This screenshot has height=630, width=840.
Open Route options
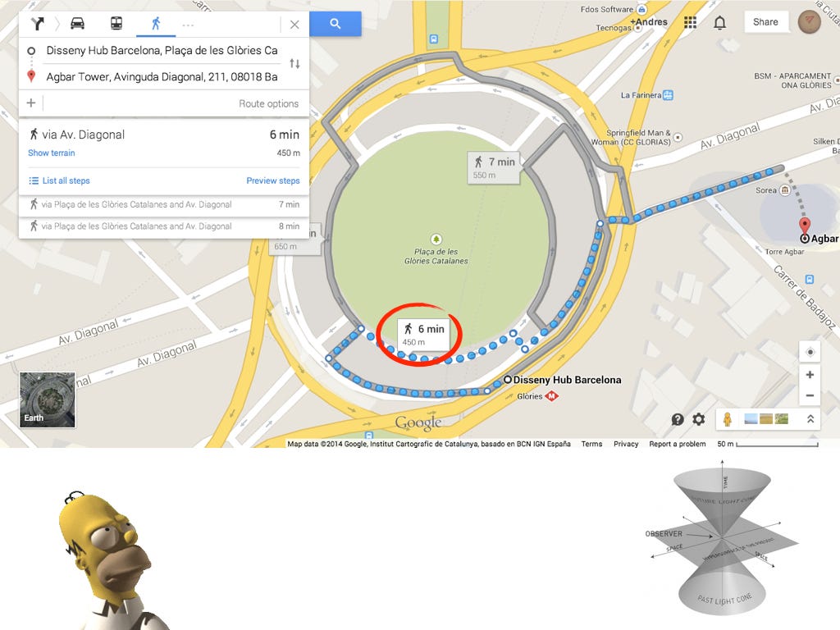tap(268, 104)
